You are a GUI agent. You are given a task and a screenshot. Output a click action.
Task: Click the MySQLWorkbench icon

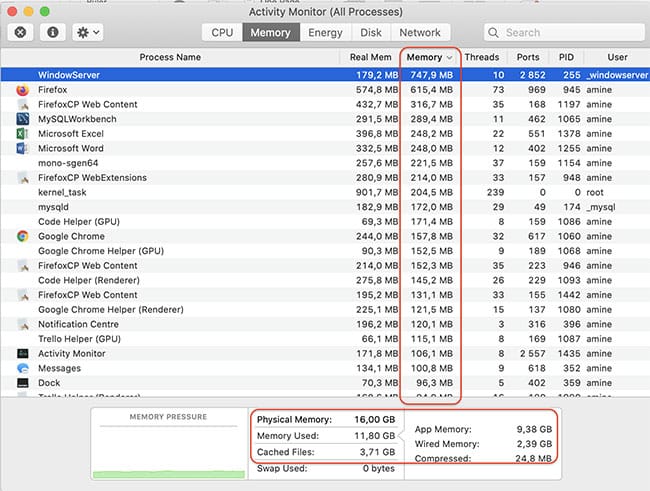point(22,119)
